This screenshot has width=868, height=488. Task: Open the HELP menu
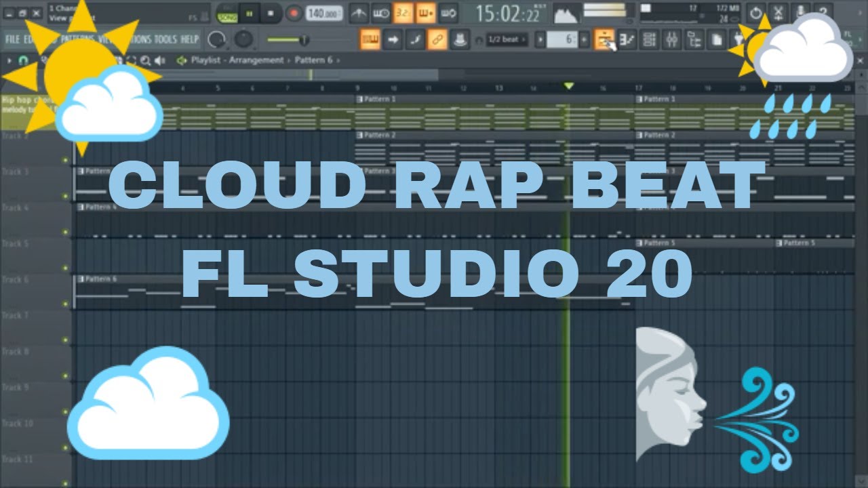[190, 39]
